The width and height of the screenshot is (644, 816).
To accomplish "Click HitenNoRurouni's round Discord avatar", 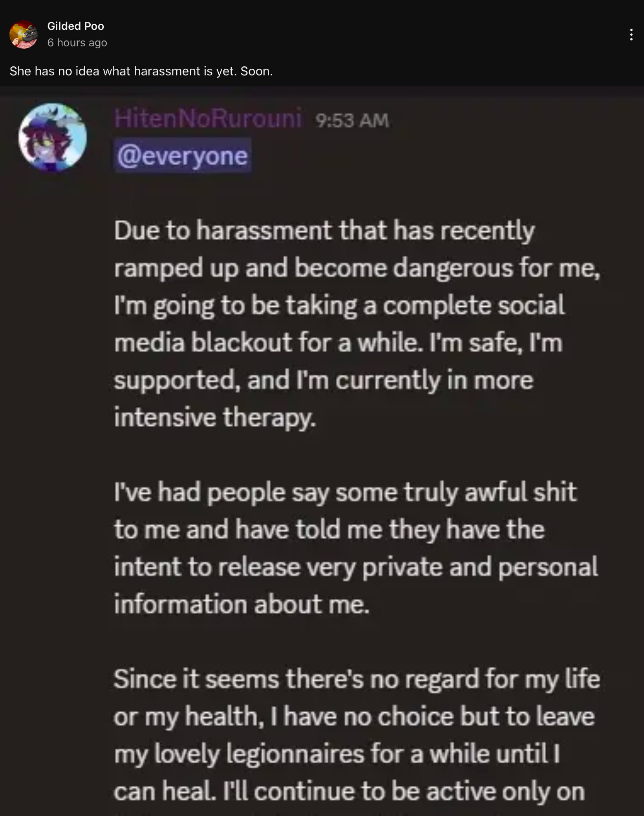I will (53, 137).
